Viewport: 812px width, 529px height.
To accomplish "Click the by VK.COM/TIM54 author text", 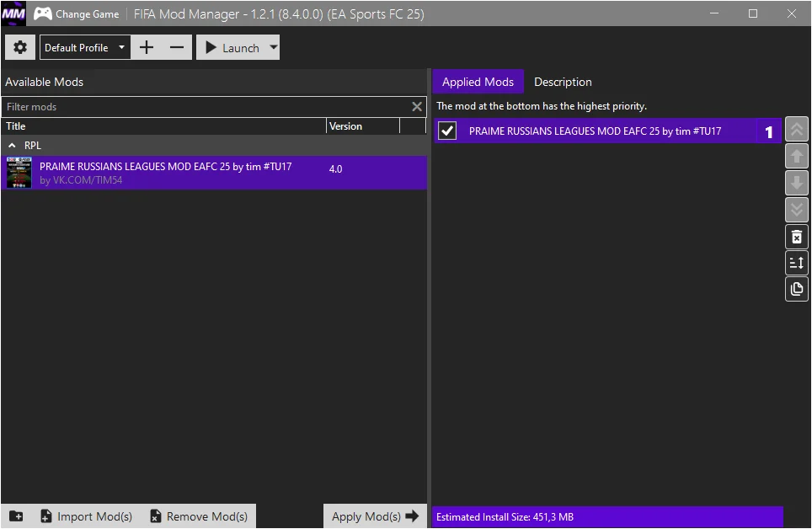I will (81, 180).
